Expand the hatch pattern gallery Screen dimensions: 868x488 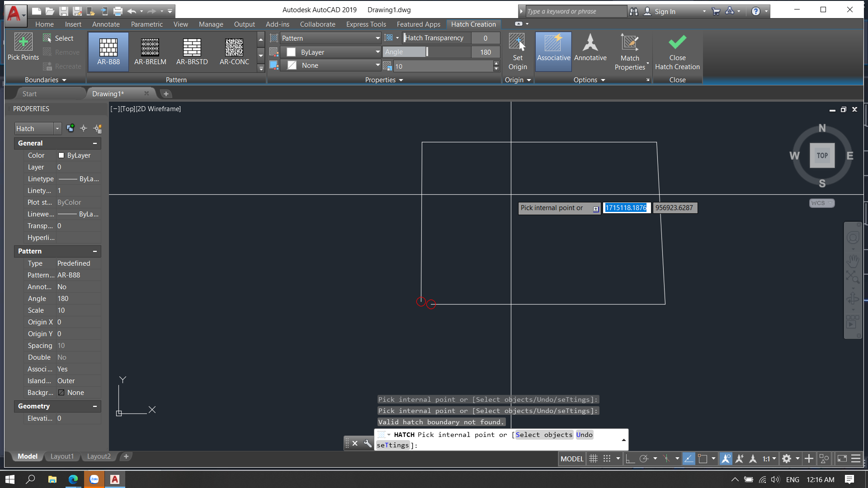click(261, 68)
